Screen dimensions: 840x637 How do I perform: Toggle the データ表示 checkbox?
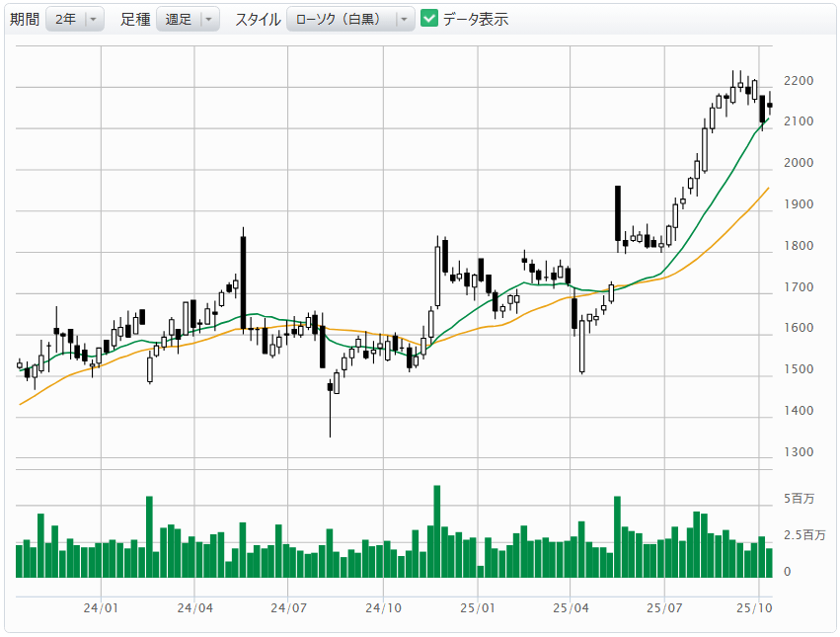428,19
